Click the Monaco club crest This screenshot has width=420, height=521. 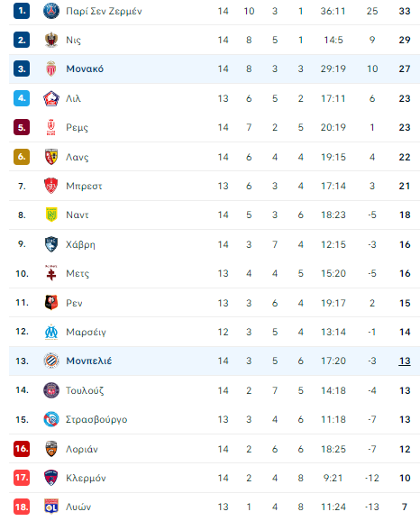point(51,69)
